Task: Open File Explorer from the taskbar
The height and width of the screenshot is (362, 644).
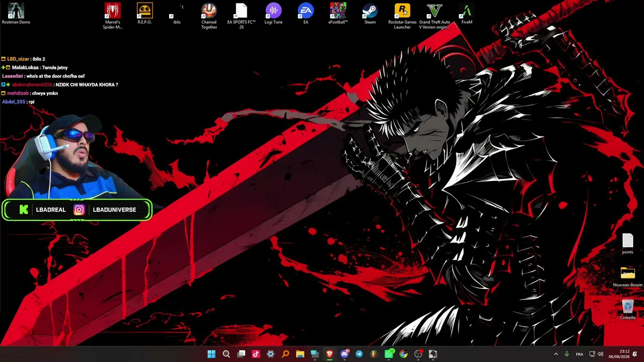Action: click(x=300, y=354)
